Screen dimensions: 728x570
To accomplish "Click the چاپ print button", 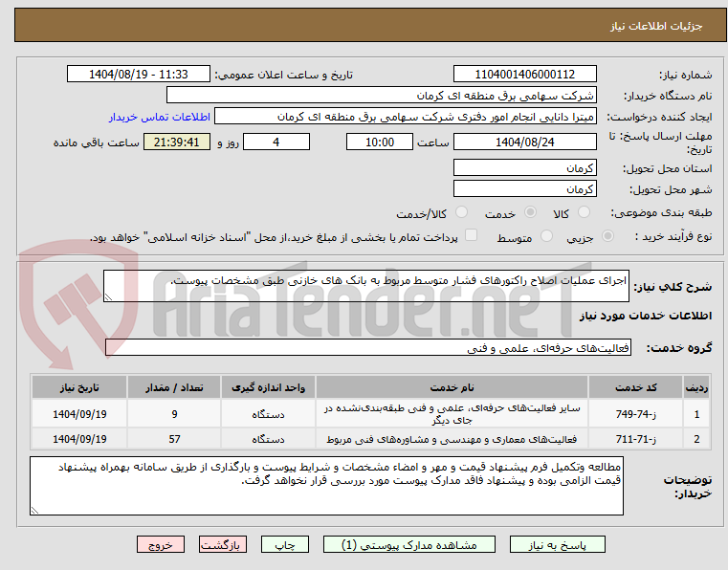I will [x=285, y=544].
